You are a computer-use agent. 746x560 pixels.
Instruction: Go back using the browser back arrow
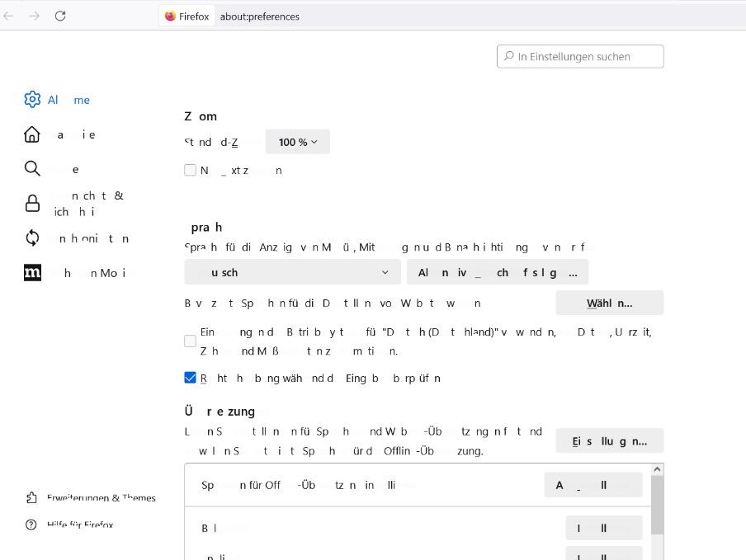[x=8, y=16]
